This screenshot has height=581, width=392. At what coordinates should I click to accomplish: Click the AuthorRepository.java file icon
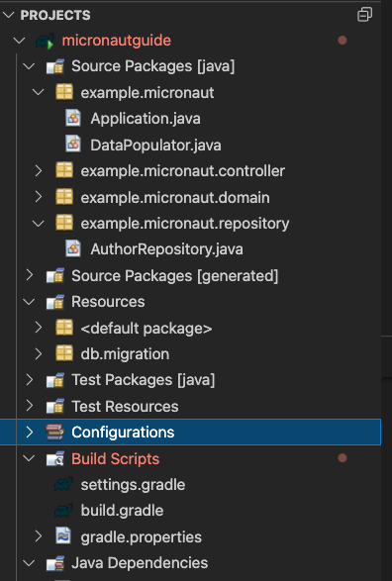click(73, 249)
